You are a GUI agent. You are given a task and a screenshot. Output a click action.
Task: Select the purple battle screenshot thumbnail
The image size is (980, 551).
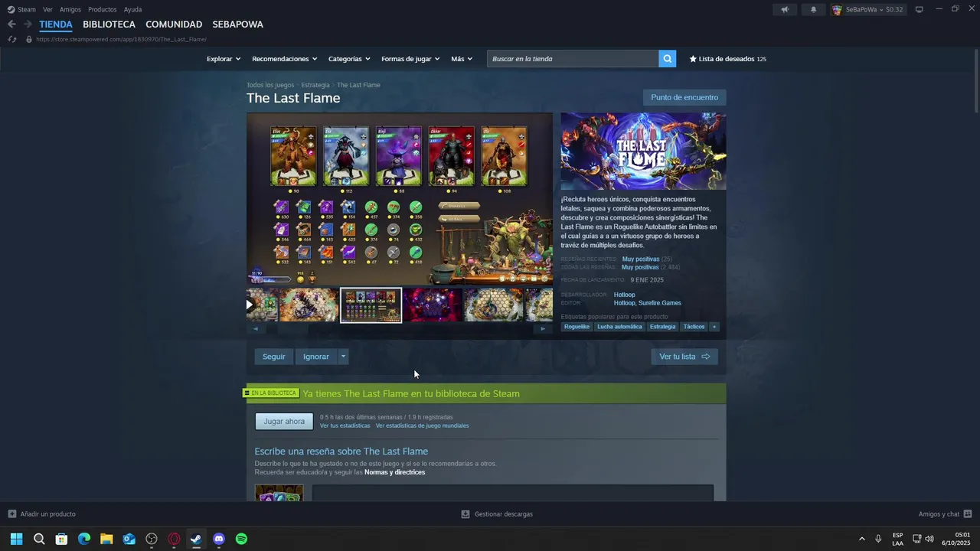point(433,305)
